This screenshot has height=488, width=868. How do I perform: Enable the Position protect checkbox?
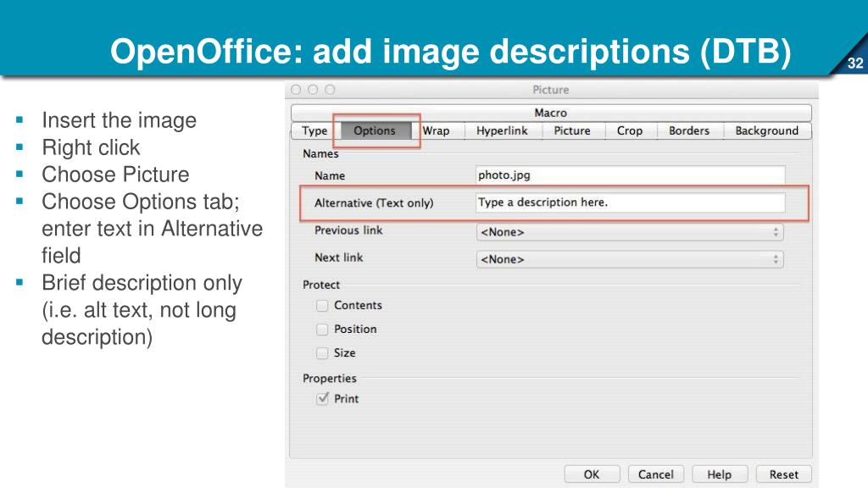(x=322, y=330)
